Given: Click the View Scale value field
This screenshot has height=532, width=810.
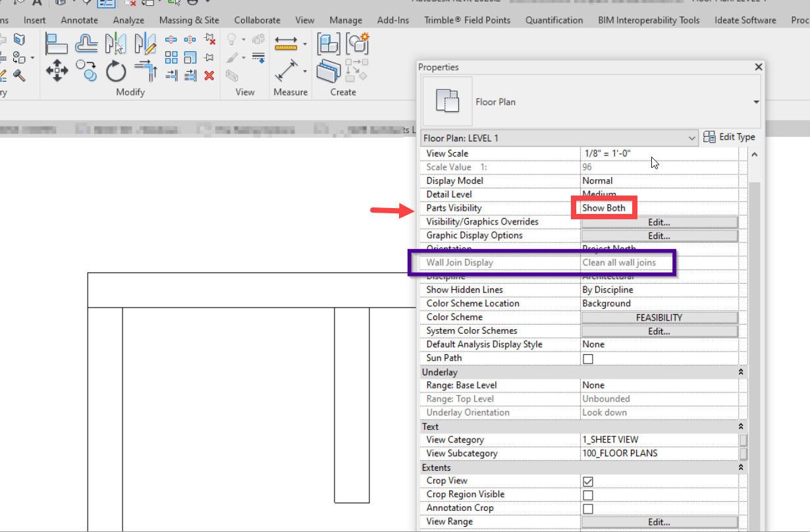Looking at the screenshot, I should [x=659, y=153].
